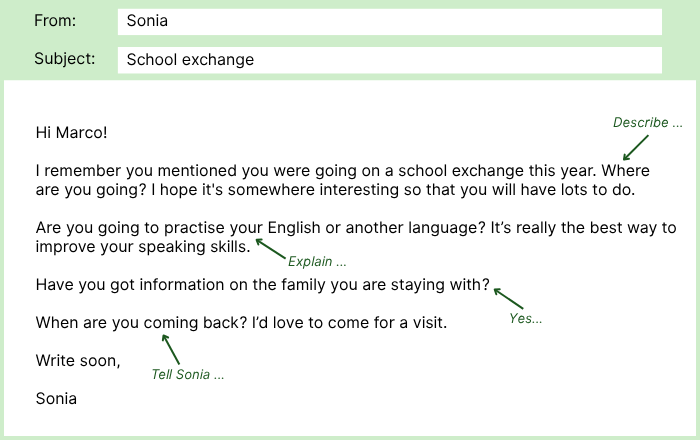This screenshot has height=440, width=700.
Task: Click the arrow above the Tell Sonia note
Action: coord(170,348)
